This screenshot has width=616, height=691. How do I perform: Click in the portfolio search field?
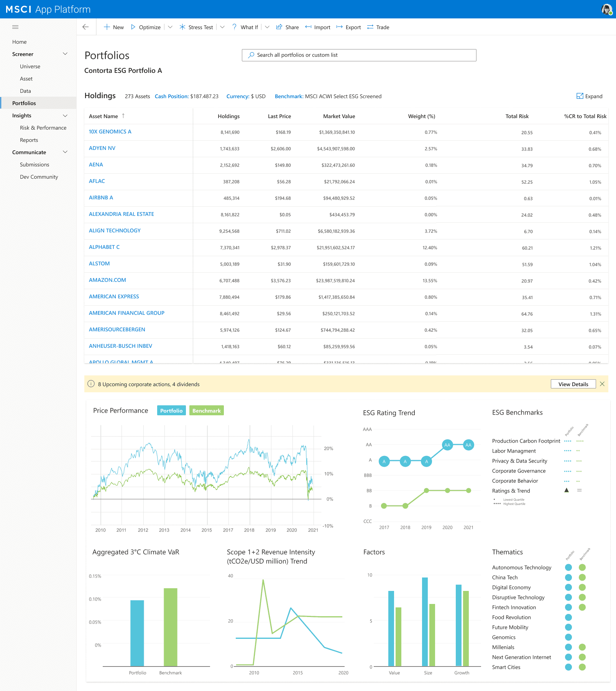pos(359,55)
